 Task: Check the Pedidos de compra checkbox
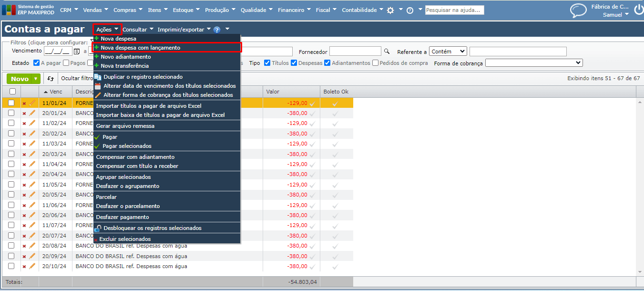(x=376, y=62)
